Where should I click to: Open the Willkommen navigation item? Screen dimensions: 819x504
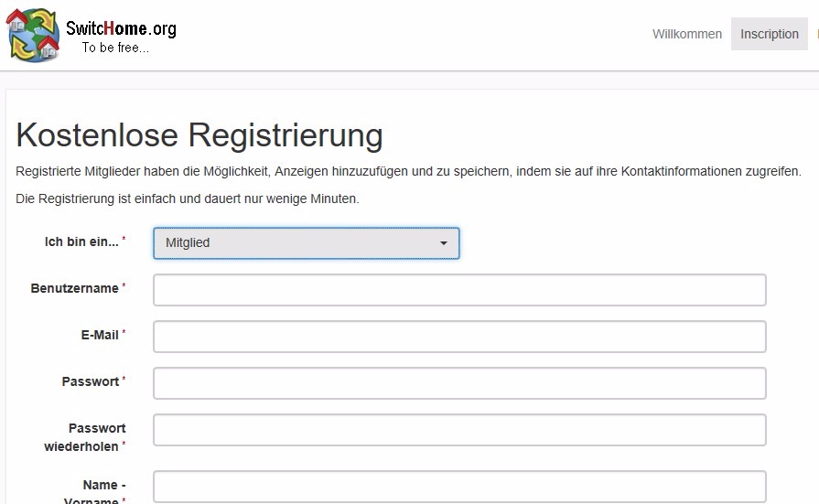pyautogui.click(x=686, y=34)
